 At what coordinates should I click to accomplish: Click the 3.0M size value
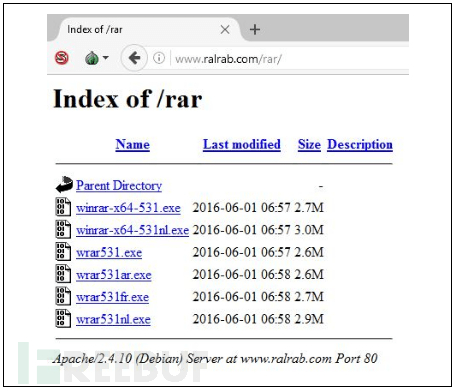(309, 230)
